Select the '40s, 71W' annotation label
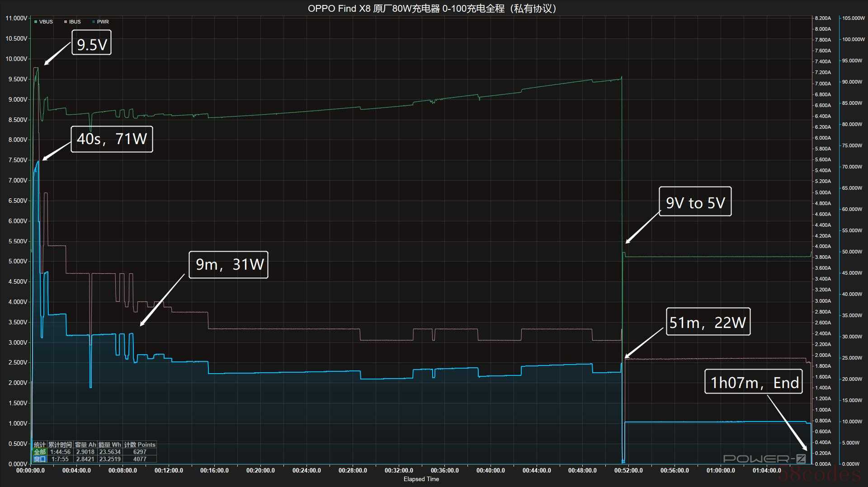This screenshot has height=487, width=868. coord(112,139)
